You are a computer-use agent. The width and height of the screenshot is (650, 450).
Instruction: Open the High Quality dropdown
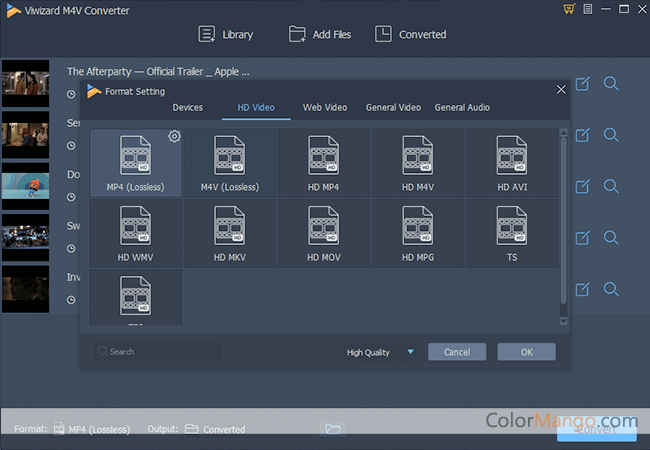point(380,352)
